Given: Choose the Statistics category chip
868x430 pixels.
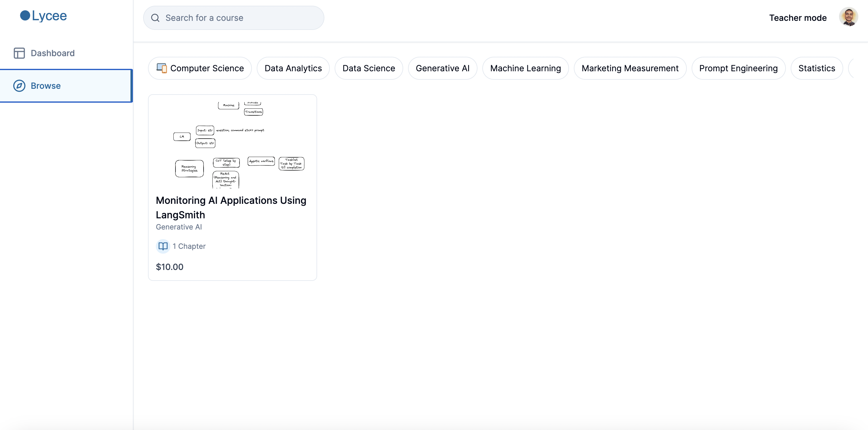Looking at the screenshot, I should pos(816,69).
